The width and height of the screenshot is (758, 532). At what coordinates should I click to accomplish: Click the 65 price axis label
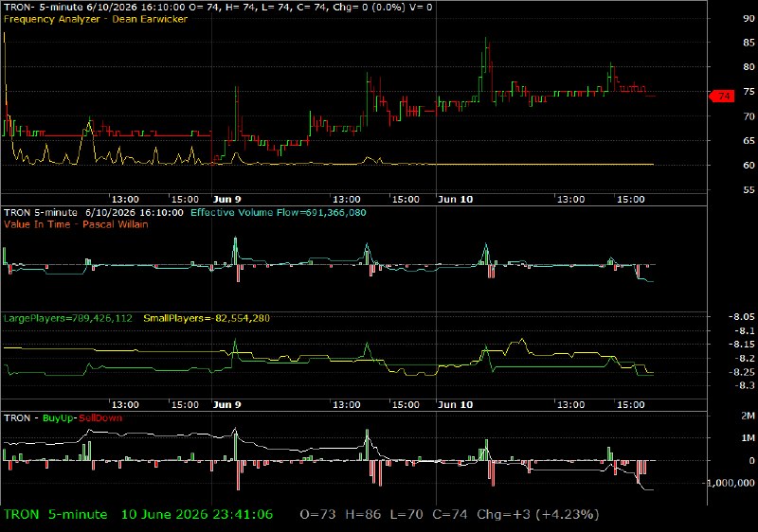749,140
